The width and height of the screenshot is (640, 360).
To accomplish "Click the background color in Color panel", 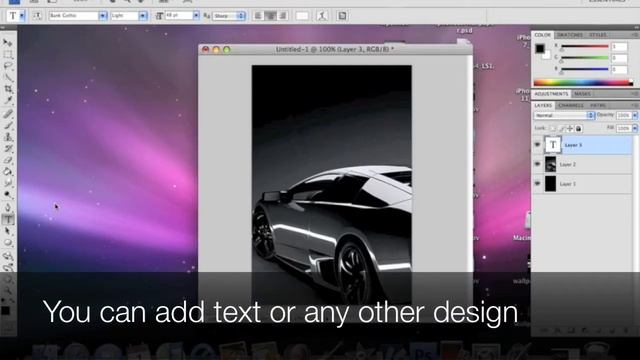I will pyautogui.click(x=547, y=56).
